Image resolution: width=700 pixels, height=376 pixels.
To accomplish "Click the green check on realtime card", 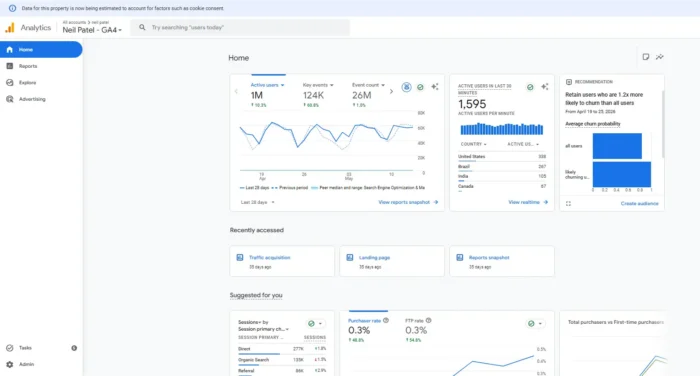I will pos(530,87).
